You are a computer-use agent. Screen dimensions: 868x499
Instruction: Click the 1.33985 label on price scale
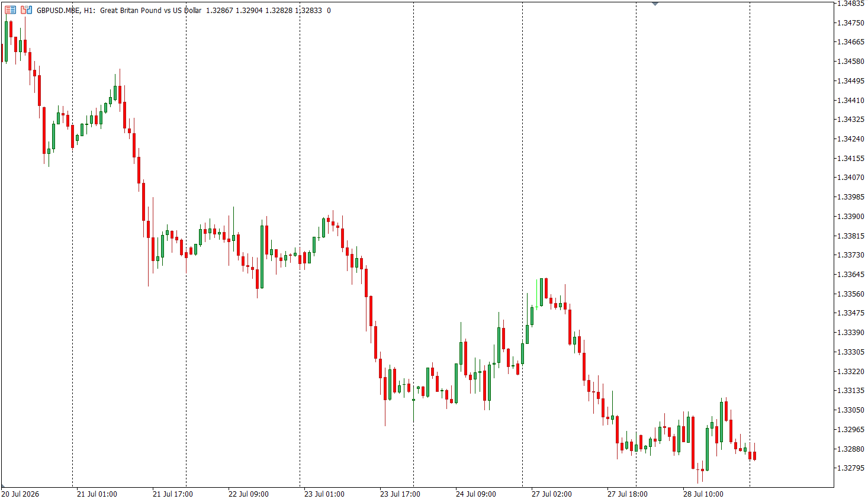pos(851,197)
